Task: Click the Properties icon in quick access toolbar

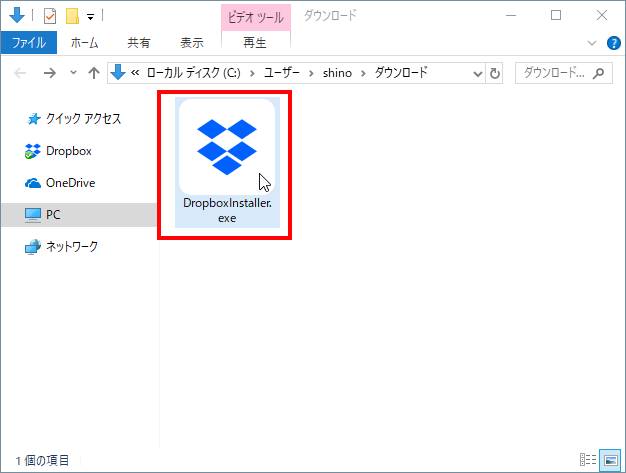Action: click(x=50, y=16)
